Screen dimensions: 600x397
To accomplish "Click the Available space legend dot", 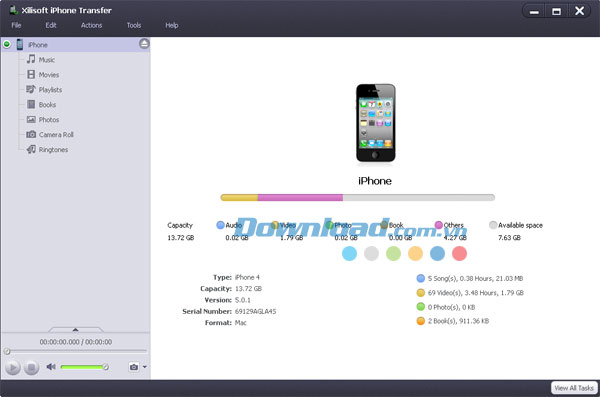I will click(493, 225).
